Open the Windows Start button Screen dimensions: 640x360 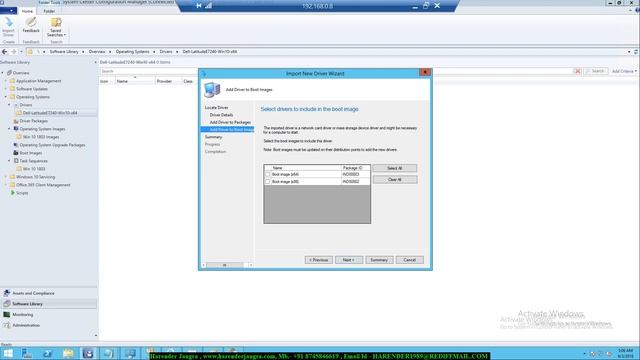[8, 353]
